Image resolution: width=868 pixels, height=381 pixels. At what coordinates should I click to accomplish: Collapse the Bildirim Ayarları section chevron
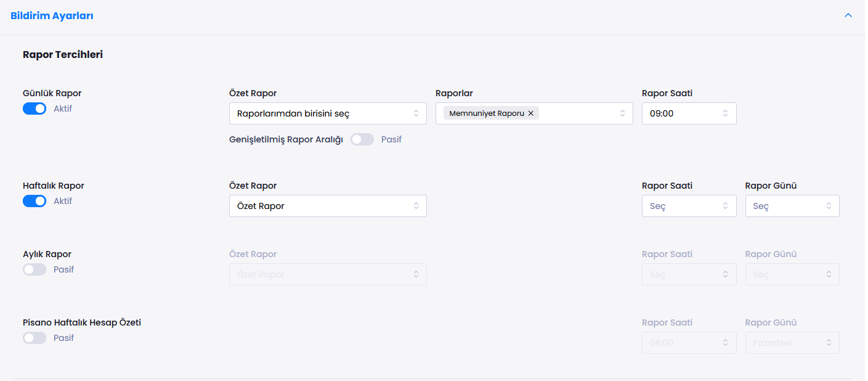[x=848, y=15]
